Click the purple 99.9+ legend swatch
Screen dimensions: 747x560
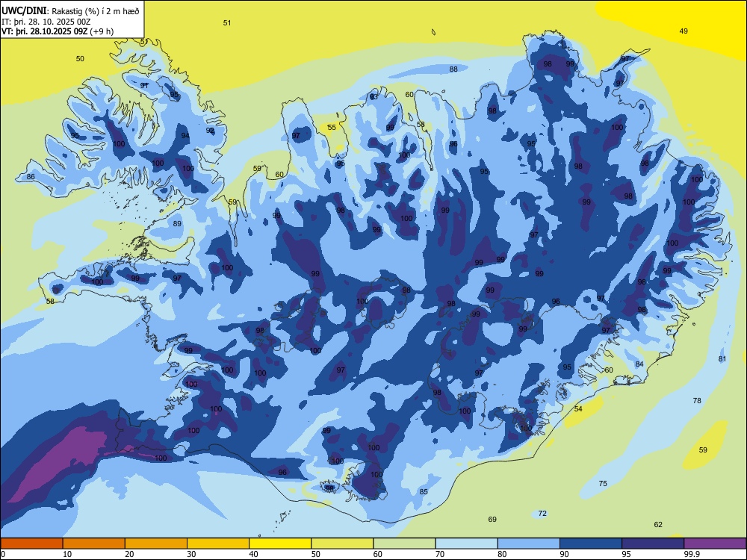click(x=715, y=544)
